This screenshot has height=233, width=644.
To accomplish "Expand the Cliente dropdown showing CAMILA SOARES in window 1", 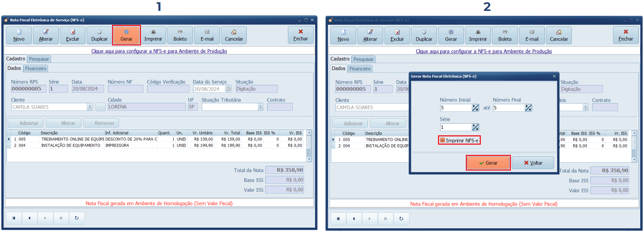I will pos(90,107).
